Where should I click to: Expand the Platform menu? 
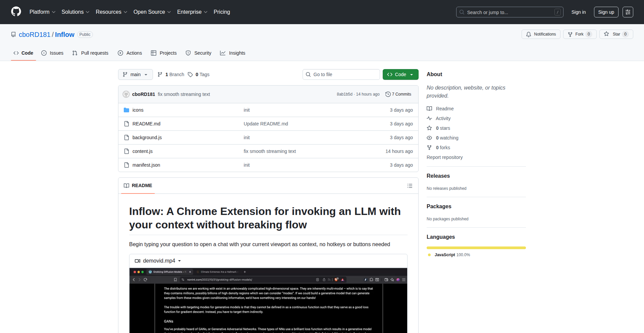pos(42,12)
